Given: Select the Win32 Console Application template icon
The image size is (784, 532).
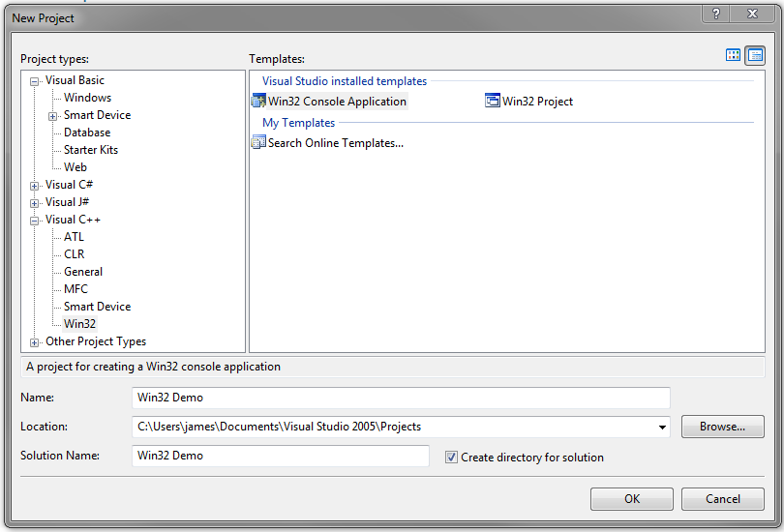Looking at the screenshot, I should click(258, 102).
